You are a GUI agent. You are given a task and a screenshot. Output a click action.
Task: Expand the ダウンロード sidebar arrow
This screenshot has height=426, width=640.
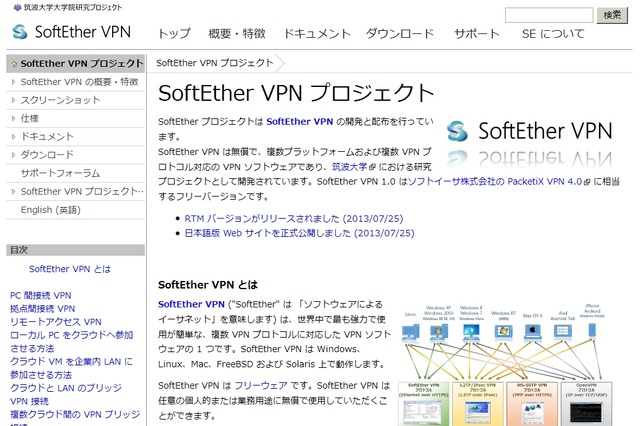[x=13, y=155]
